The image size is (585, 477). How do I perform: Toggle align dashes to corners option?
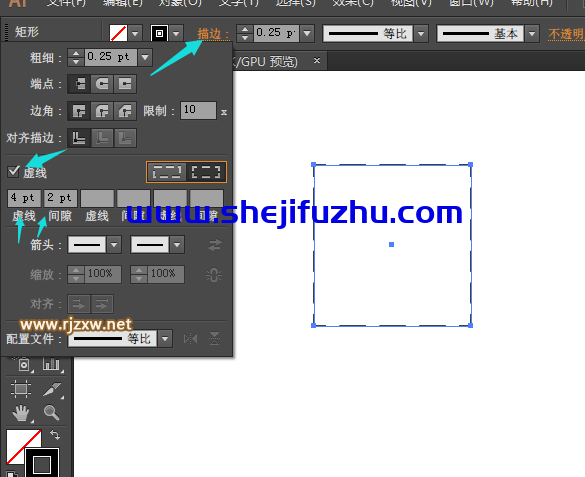pos(206,172)
